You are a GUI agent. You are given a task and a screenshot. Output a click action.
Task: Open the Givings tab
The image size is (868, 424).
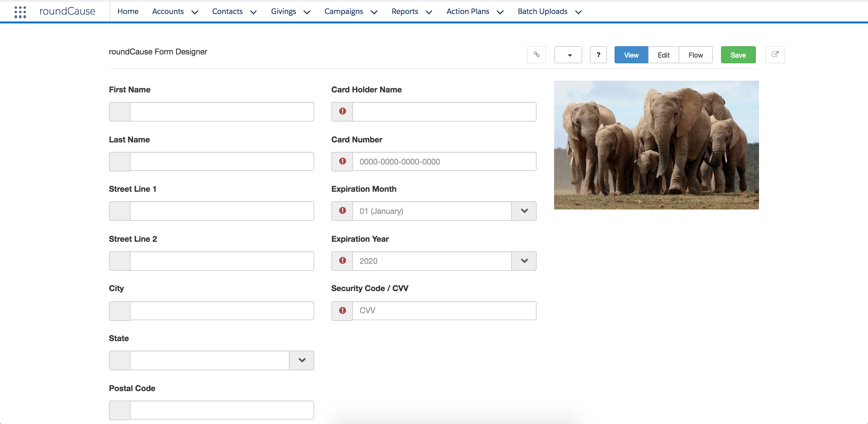pyautogui.click(x=284, y=11)
